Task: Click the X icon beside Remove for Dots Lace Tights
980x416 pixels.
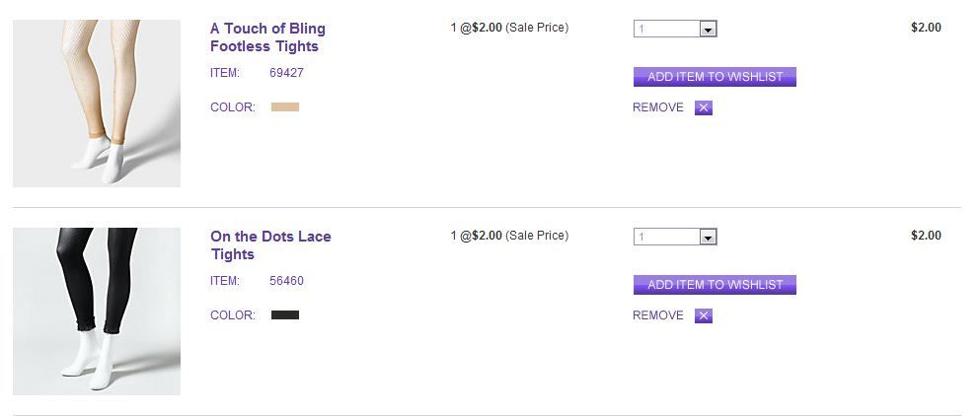Action: coord(703,316)
